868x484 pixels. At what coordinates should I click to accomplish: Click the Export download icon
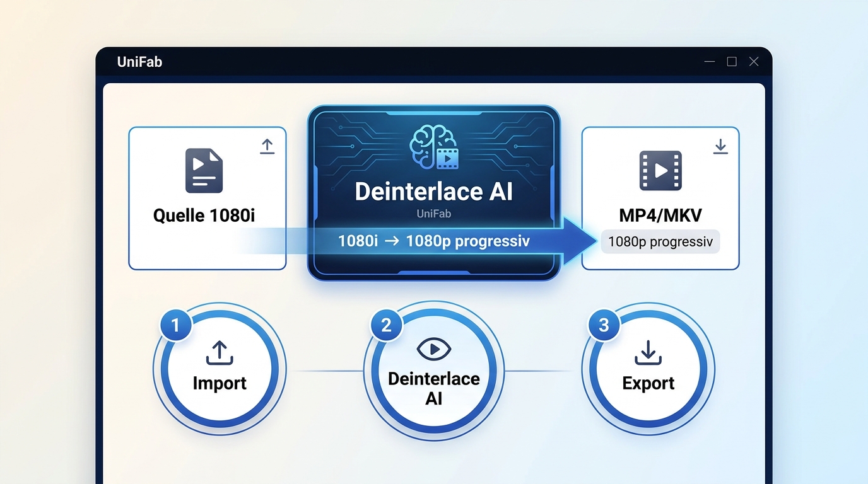(648, 353)
